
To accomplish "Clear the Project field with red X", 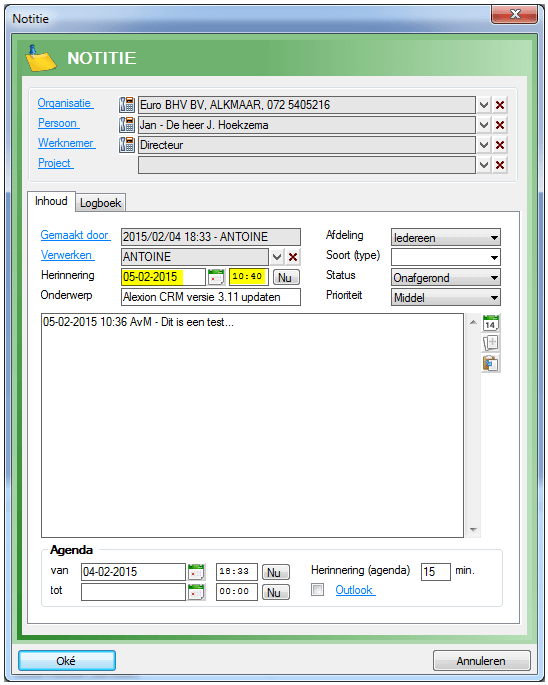I will (x=500, y=165).
